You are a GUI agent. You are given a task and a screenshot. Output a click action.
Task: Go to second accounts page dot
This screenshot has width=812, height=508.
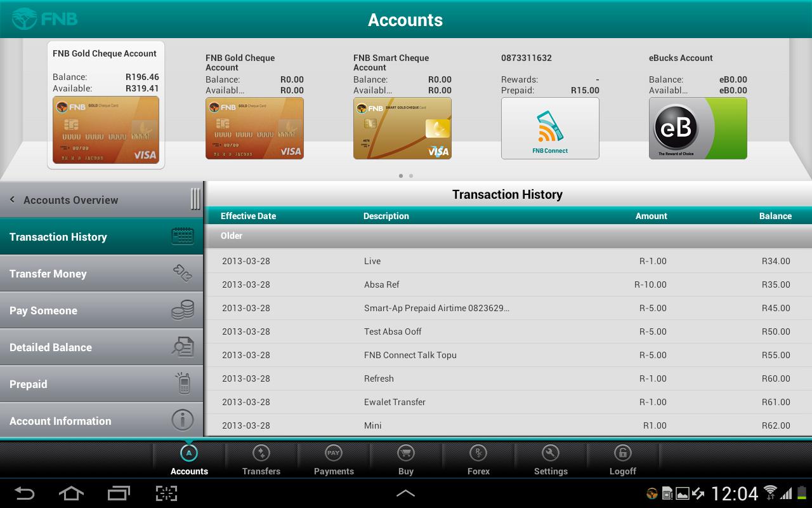pos(411,176)
